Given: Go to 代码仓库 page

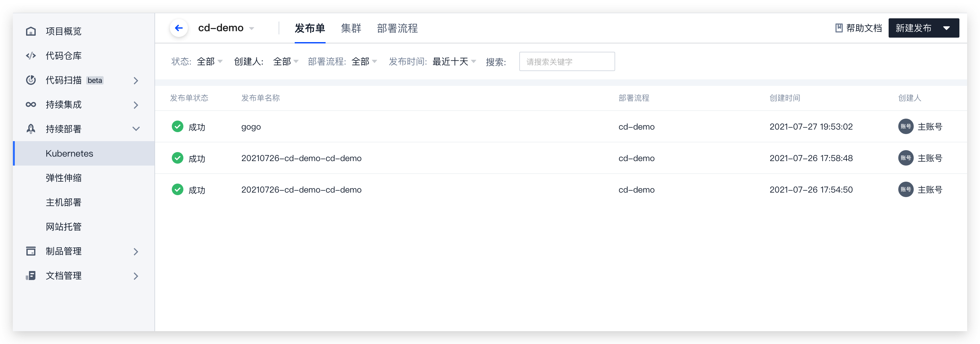Looking at the screenshot, I should click(x=63, y=56).
